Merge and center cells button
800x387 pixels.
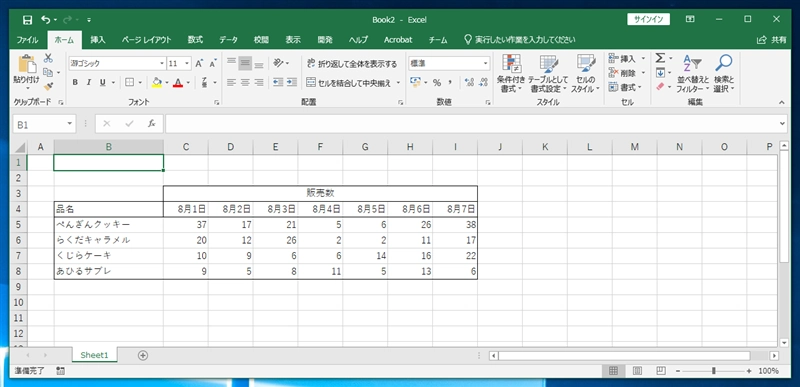click(x=349, y=82)
